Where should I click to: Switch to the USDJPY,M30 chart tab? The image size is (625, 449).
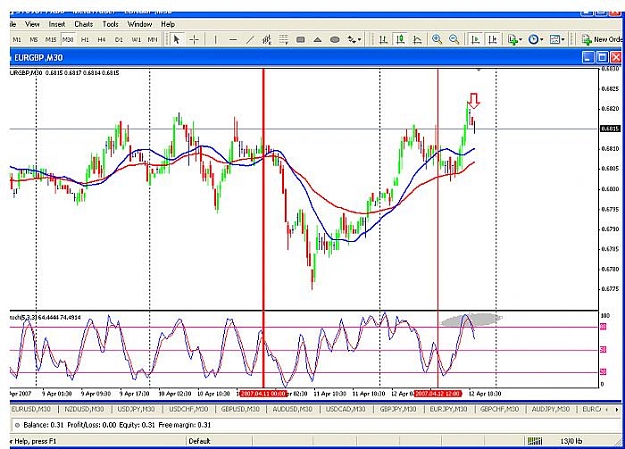[136, 409]
